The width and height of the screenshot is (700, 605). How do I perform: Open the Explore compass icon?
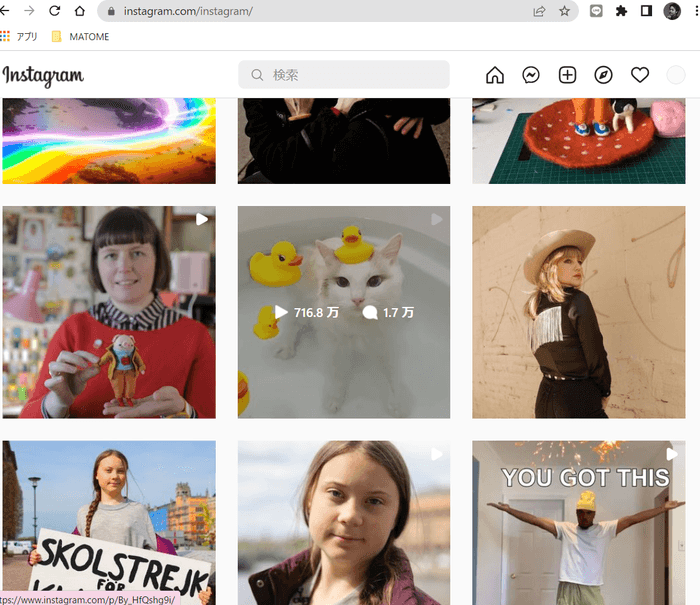point(603,75)
